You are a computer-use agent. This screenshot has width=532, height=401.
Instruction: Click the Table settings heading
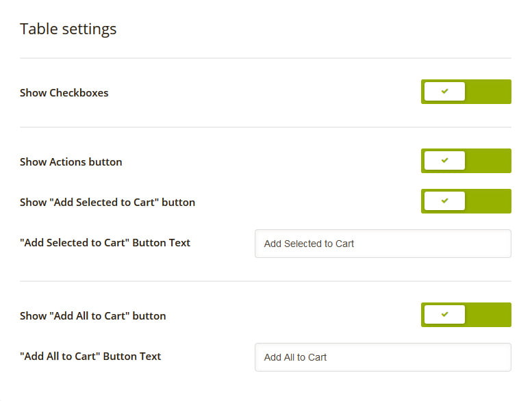point(68,29)
